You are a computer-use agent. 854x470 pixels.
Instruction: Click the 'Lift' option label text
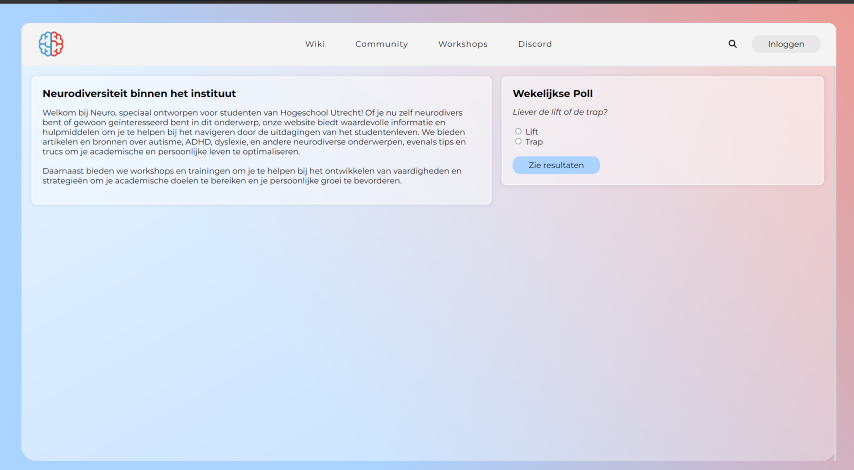[x=532, y=131]
